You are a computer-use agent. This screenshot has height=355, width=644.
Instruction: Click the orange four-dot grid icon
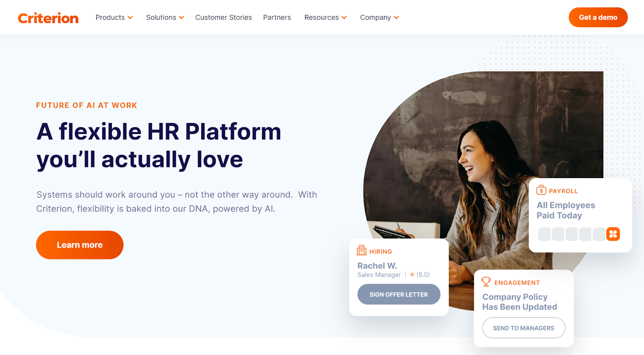click(x=613, y=234)
